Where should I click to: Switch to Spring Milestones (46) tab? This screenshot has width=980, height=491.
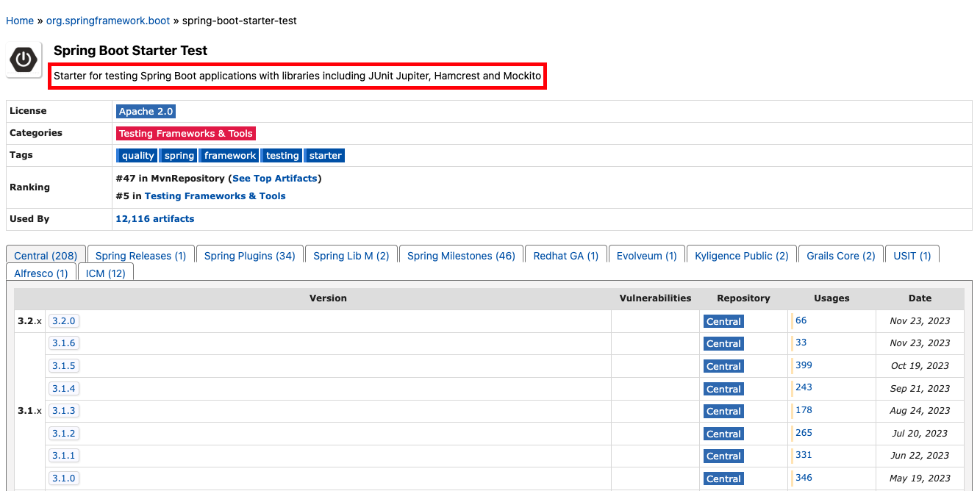point(461,255)
